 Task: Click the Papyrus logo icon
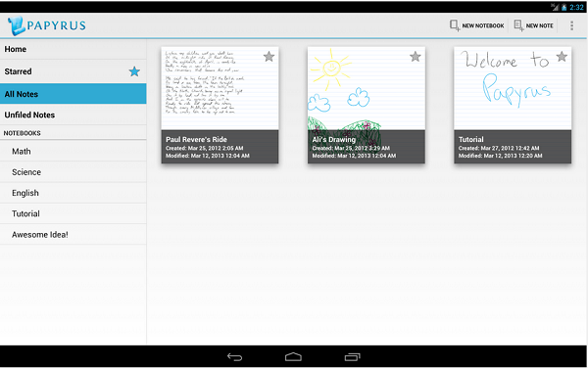click(17, 25)
